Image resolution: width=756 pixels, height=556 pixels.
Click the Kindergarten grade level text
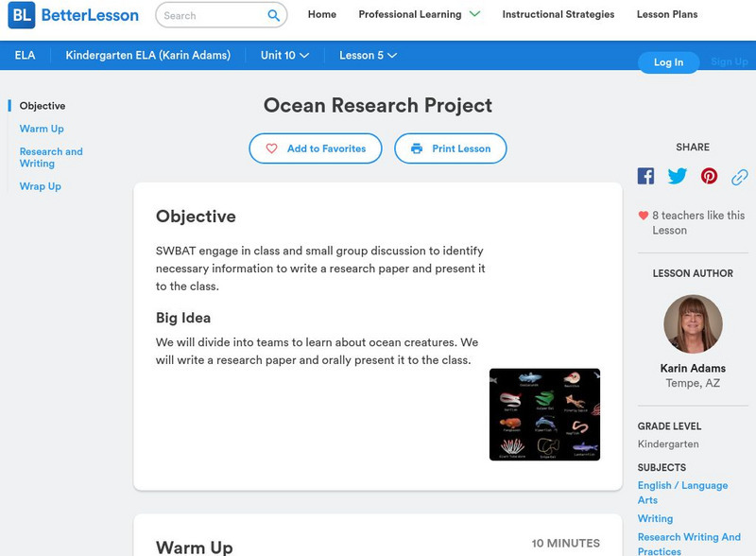click(x=668, y=444)
